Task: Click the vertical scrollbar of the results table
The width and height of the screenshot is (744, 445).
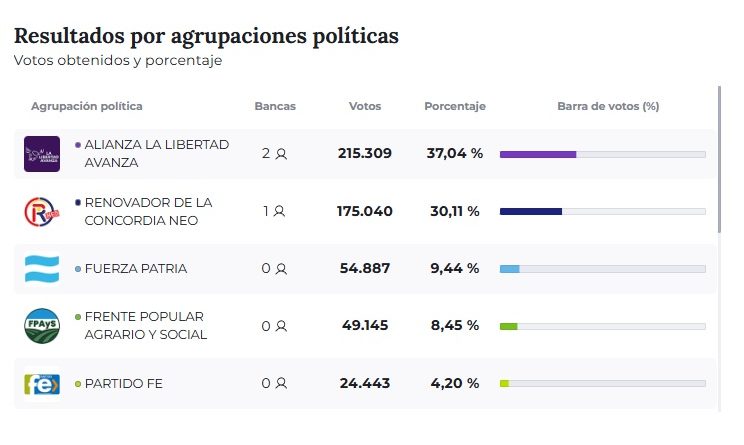Action: click(719, 160)
